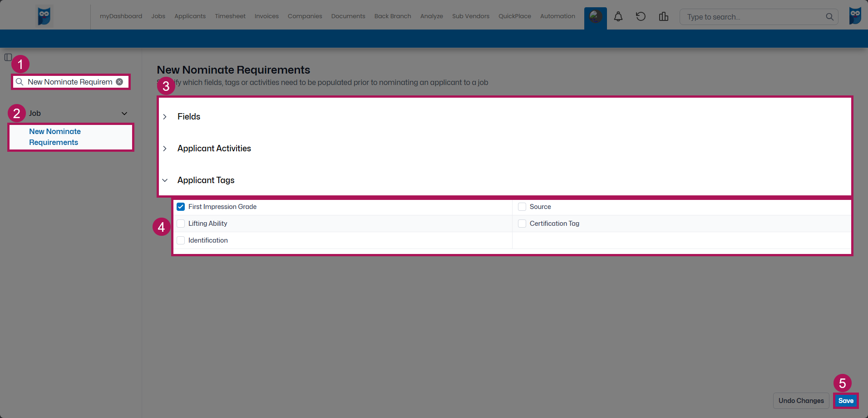Collapse the Job group dropdown arrow
This screenshot has width=868, height=418.
tap(124, 114)
